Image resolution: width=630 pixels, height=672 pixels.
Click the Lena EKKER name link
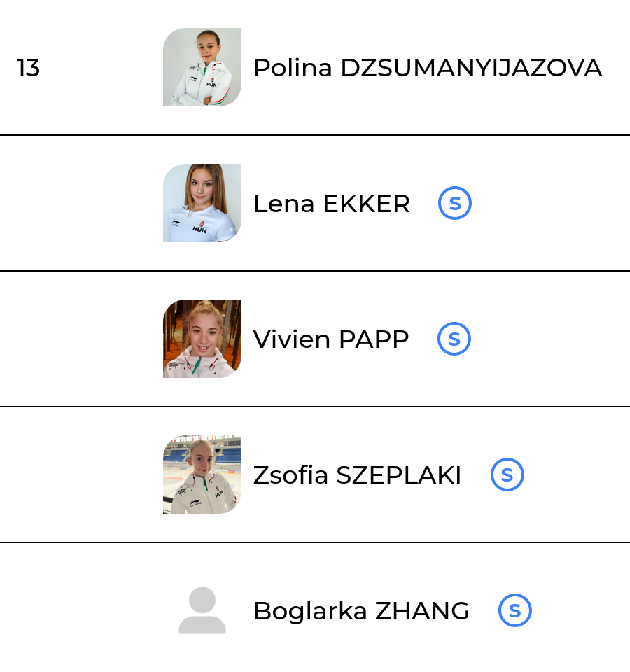click(331, 204)
